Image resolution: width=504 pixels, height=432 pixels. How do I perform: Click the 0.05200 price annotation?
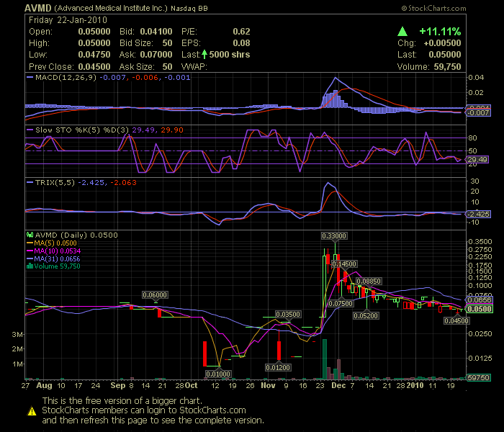[366, 315]
